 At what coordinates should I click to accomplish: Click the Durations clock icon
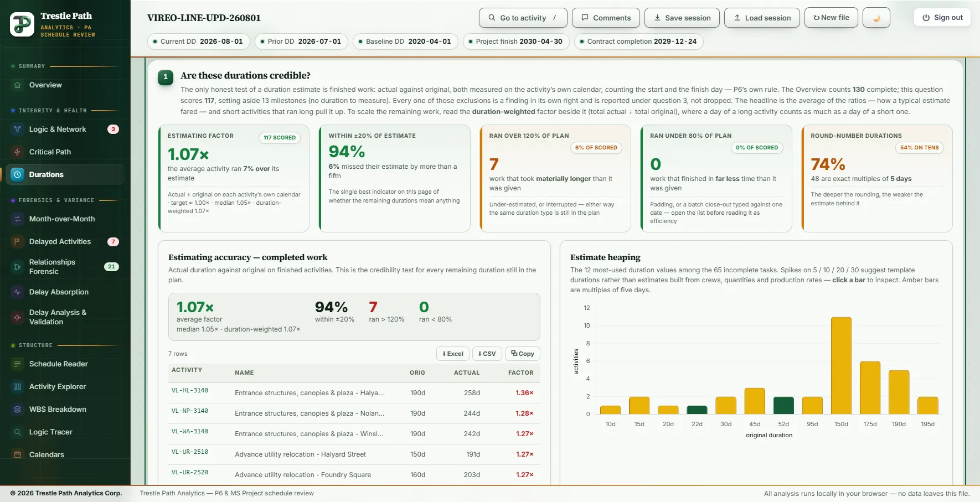pos(17,175)
